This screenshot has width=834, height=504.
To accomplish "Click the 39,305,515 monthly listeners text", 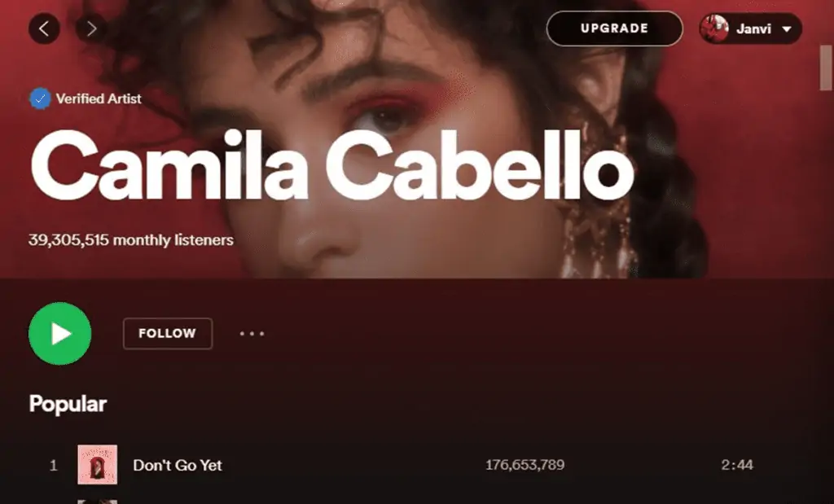I will (131, 240).
